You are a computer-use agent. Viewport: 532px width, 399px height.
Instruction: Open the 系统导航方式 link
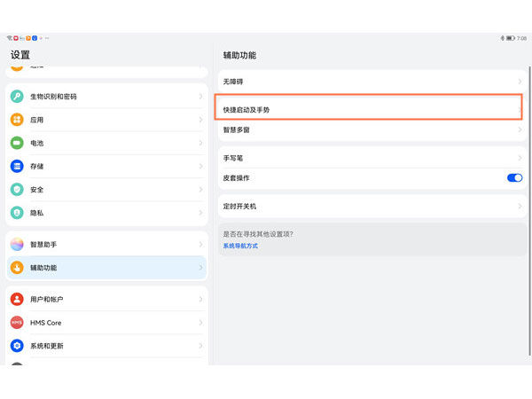point(240,246)
